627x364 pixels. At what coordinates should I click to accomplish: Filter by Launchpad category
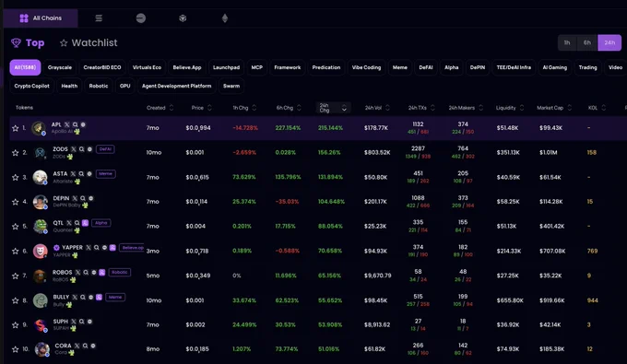coord(226,67)
